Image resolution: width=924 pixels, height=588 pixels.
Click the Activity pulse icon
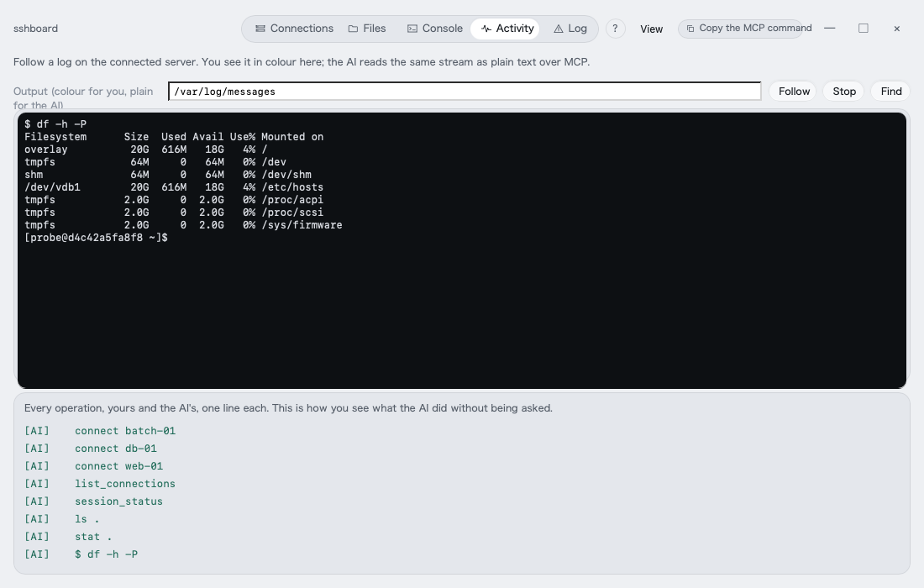click(x=486, y=29)
